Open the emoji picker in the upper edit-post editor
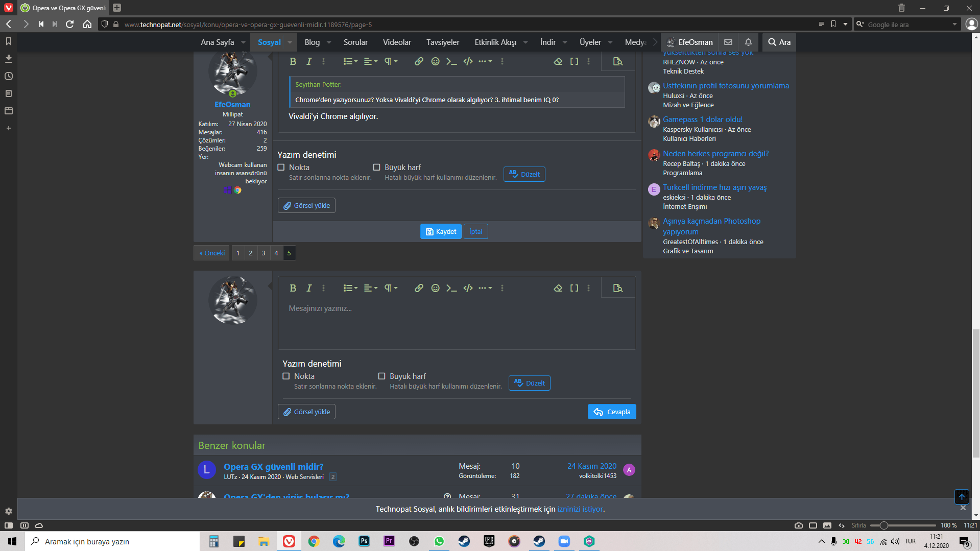 435,61
